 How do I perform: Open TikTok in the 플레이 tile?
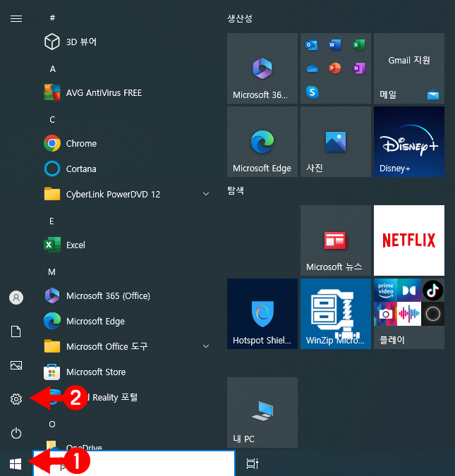(x=433, y=291)
